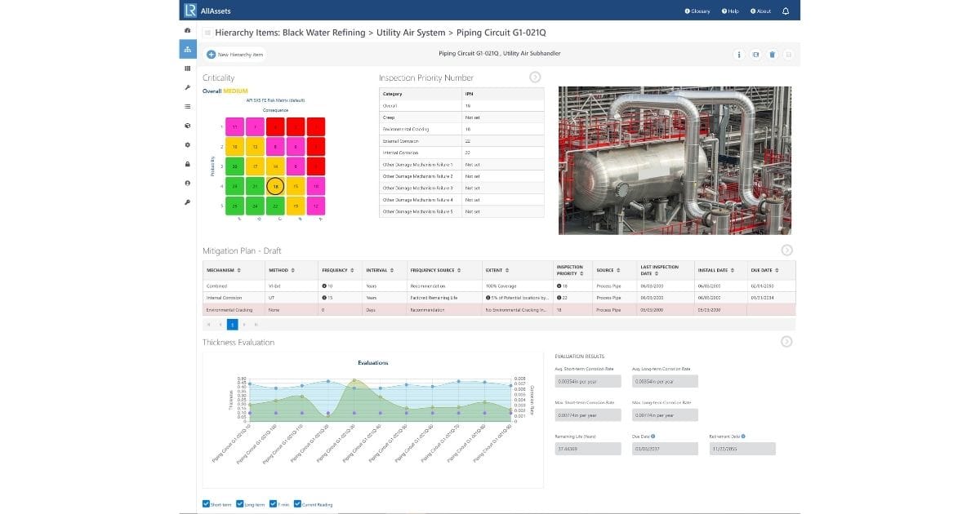Click the hierarchy tree icon in sidebar
The image size is (980, 514).
188,49
